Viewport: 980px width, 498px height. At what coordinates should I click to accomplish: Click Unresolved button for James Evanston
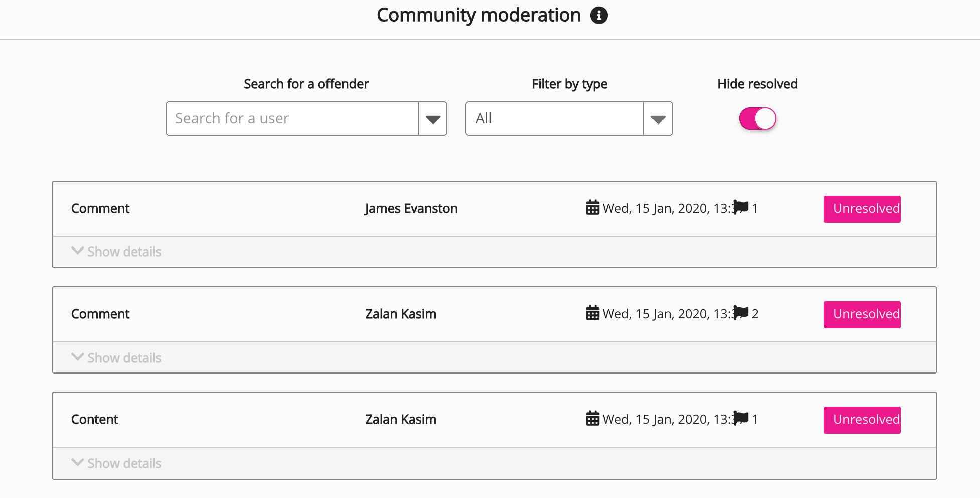tap(862, 209)
